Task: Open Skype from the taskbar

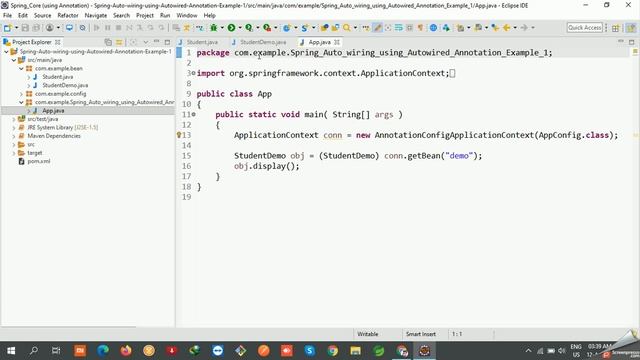Action: [x=310, y=351]
